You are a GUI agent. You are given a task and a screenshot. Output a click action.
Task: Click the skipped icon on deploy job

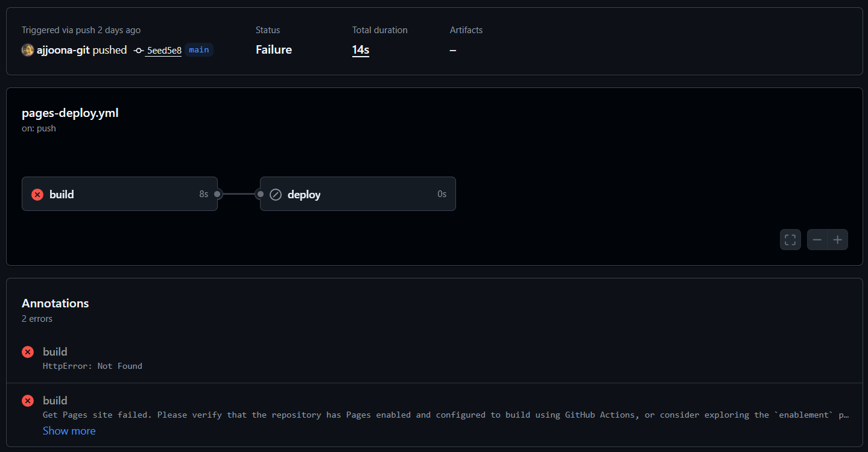[276, 194]
